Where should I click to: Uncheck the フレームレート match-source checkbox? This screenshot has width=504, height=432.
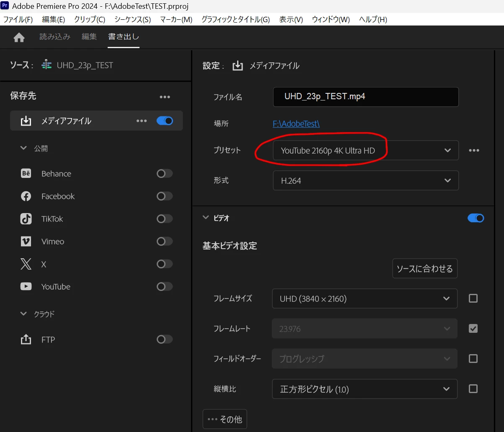click(473, 328)
